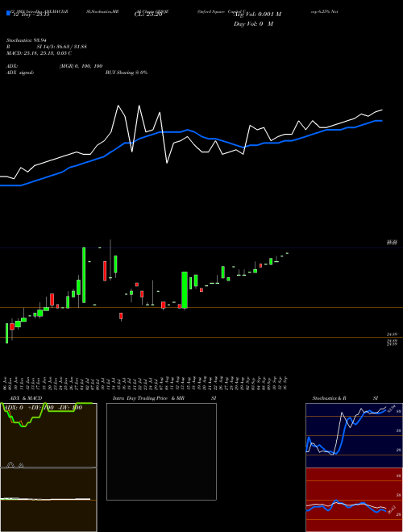Viewport: 403px width, 532px height.
Task: Click the blue-background Stochastics chart panel
Action: pyautogui.click(x=354, y=435)
